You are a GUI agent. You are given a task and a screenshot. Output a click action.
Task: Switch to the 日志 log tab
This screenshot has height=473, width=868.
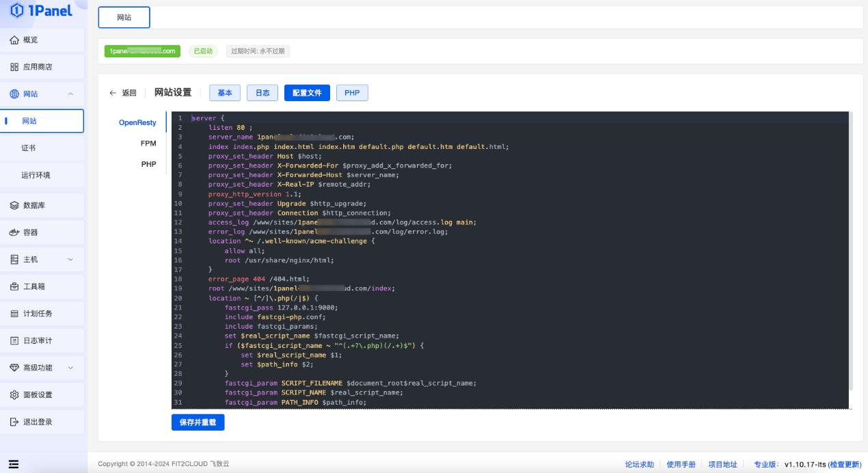pyautogui.click(x=262, y=93)
